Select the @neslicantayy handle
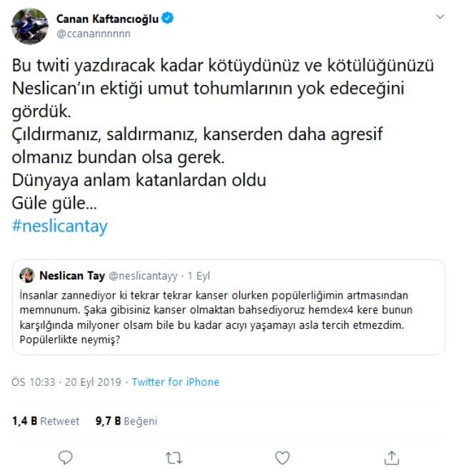The width and height of the screenshot is (457, 476). click(144, 276)
